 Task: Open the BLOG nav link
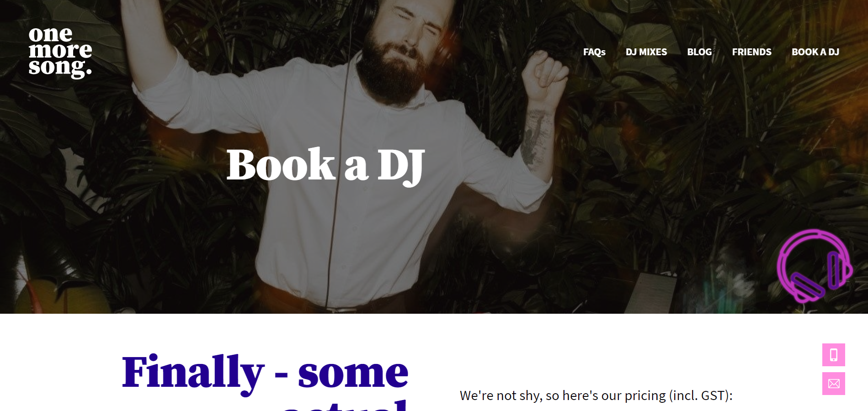click(699, 52)
